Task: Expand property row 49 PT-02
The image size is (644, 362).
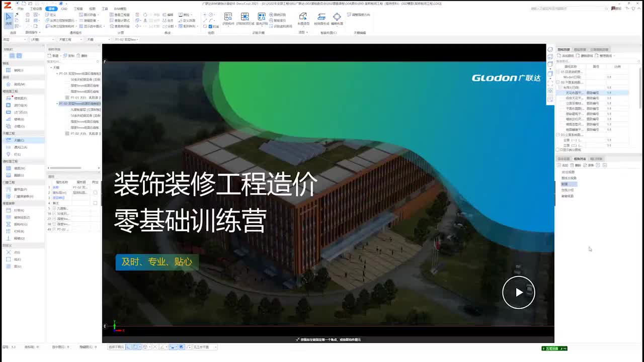Action: point(54,229)
